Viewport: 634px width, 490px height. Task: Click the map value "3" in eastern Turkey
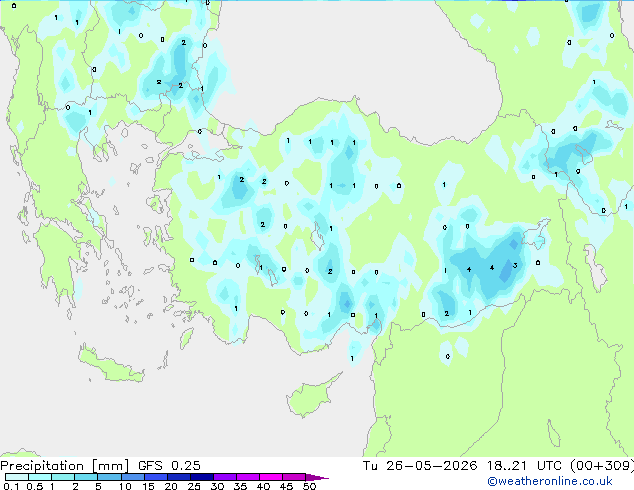[x=515, y=266]
